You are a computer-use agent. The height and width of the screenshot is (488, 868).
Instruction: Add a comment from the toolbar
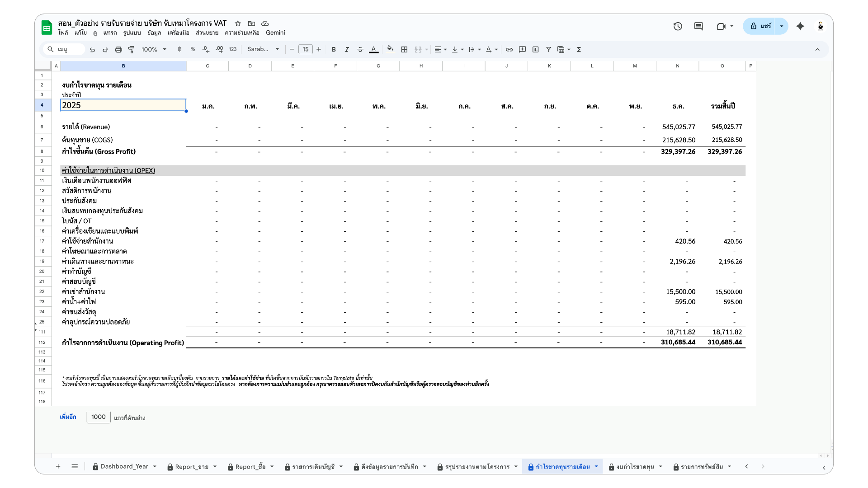click(x=523, y=50)
